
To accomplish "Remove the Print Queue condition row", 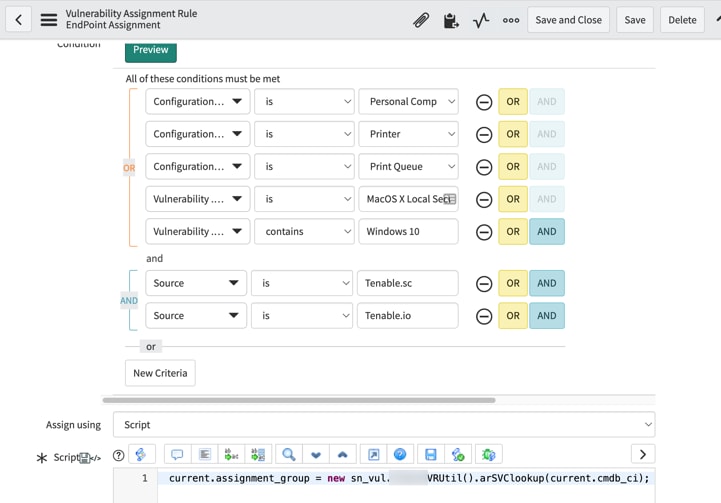I will pos(484,167).
